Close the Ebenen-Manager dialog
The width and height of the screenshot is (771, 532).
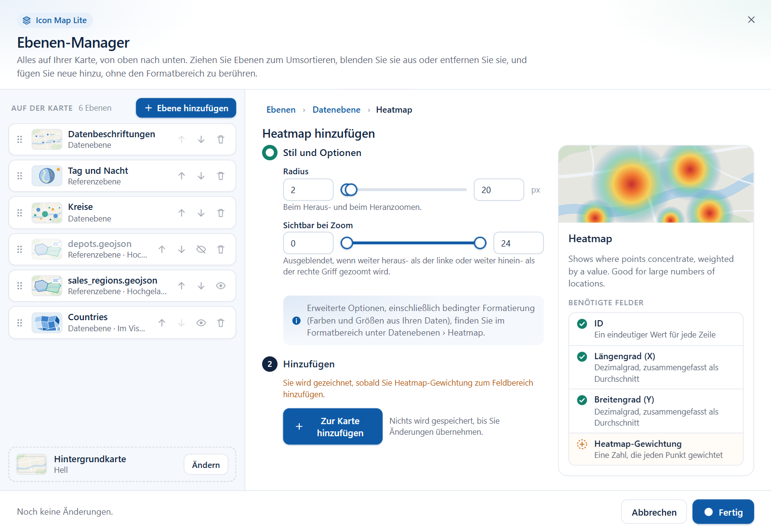click(751, 20)
